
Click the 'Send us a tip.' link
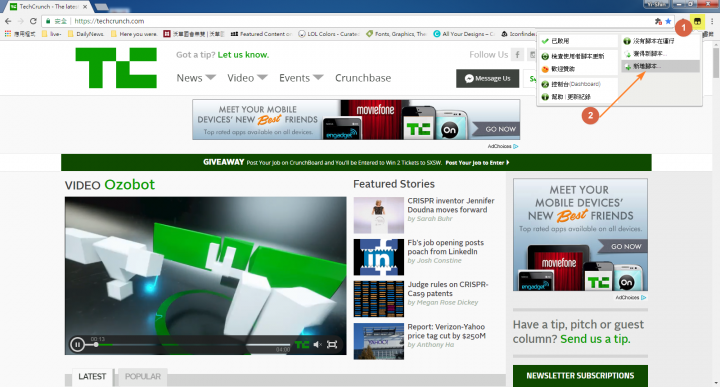click(595, 339)
